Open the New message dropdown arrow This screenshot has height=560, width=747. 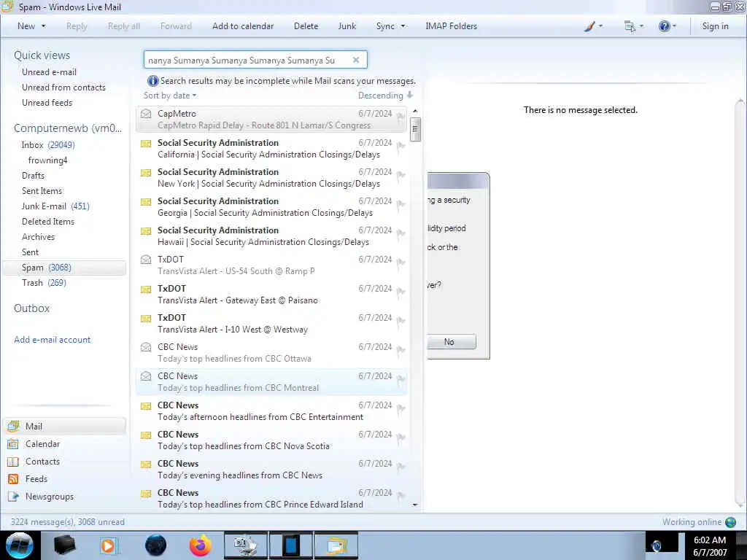click(43, 26)
